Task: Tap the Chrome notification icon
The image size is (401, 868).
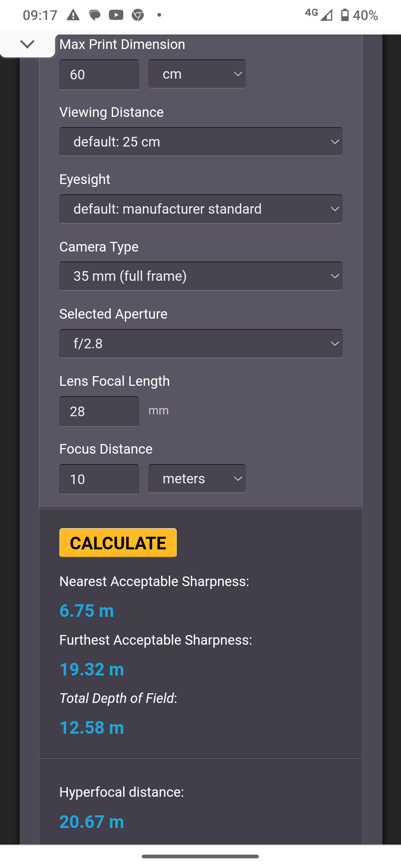Action: coord(138,15)
